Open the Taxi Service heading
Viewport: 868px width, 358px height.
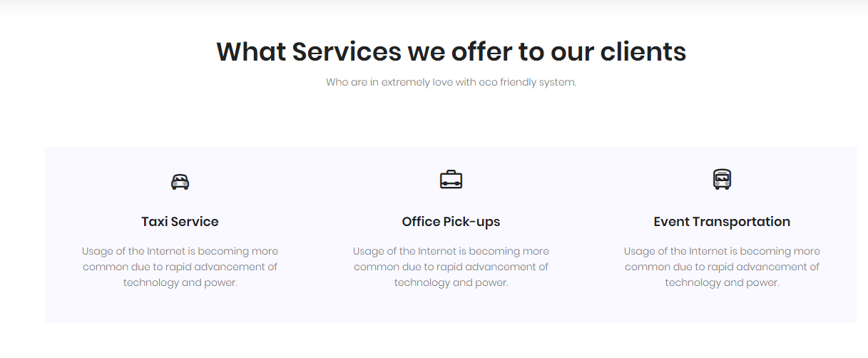click(x=180, y=222)
